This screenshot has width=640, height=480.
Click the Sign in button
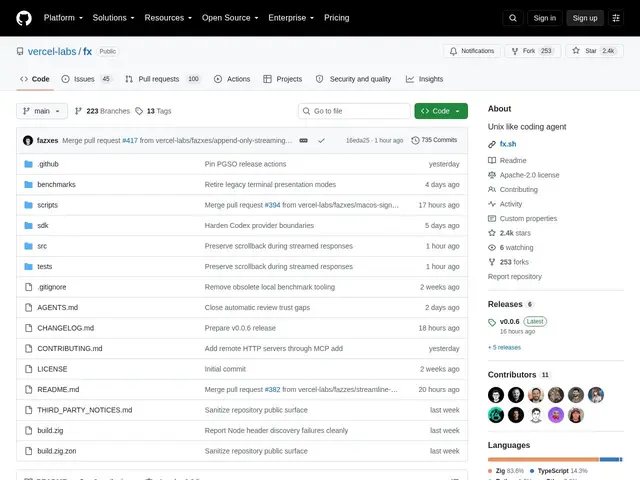click(544, 18)
